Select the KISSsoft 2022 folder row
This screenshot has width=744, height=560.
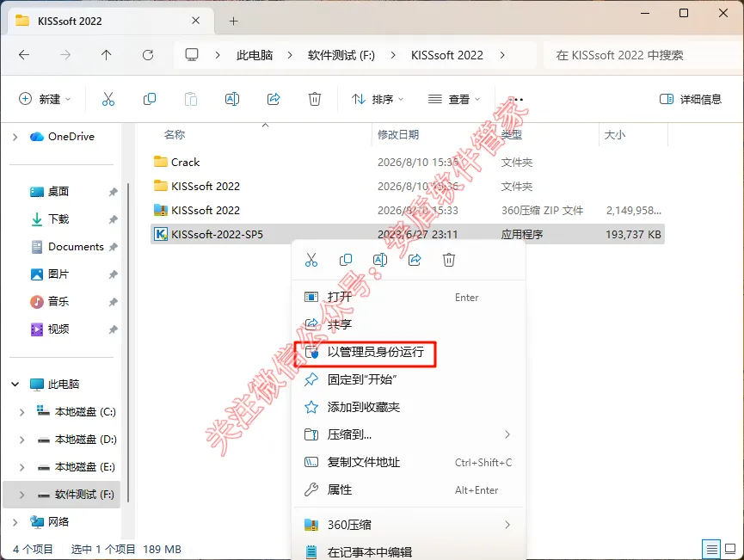(407, 186)
